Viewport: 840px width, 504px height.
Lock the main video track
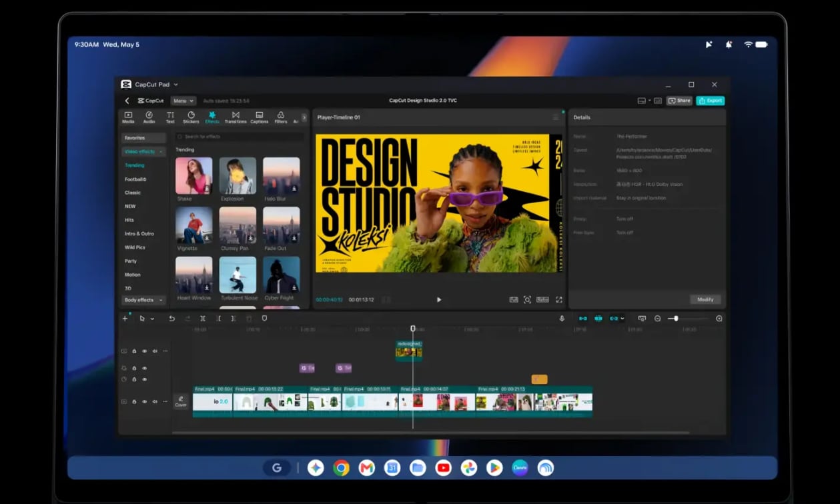point(134,401)
